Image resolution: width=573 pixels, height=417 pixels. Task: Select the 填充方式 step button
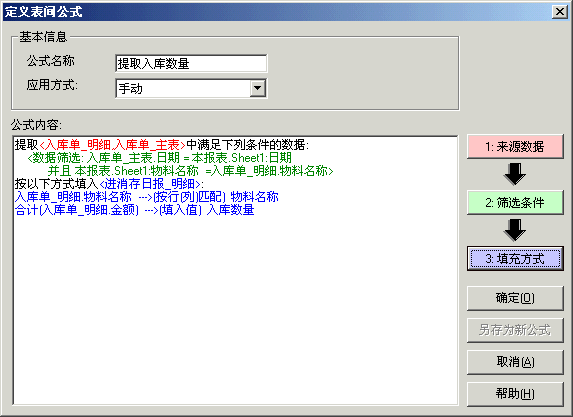(x=515, y=258)
